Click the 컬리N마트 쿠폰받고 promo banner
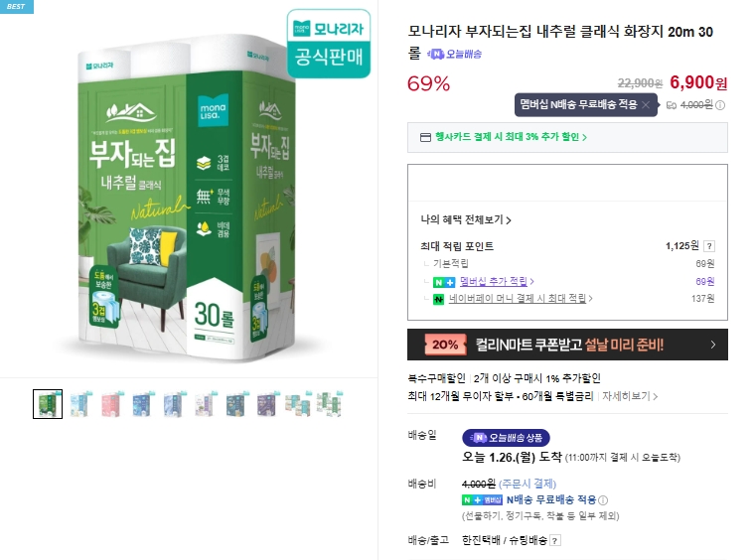753x560 pixels. (x=567, y=345)
